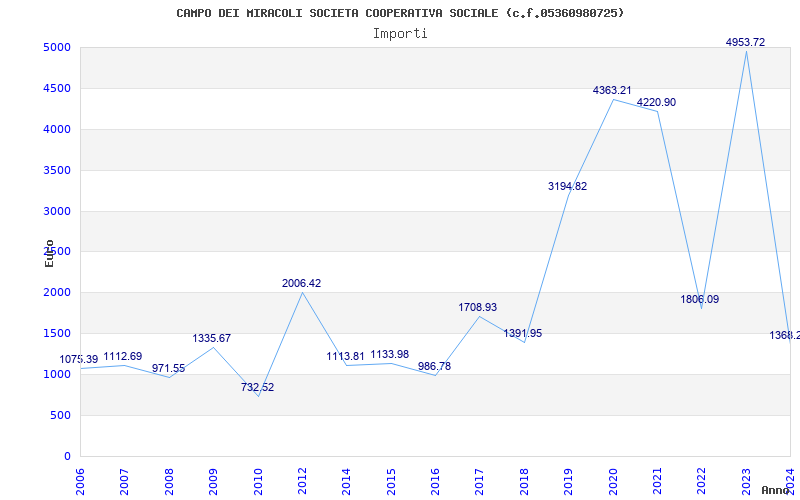Select the 2014 year label
The height and width of the screenshot is (500, 800).
(346, 482)
